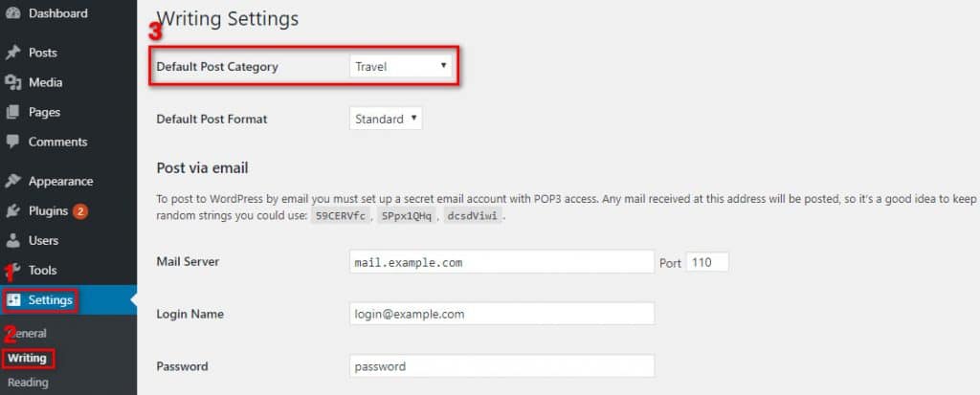
Task: Click the Dashboard gauge icon
Action: coord(12,13)
